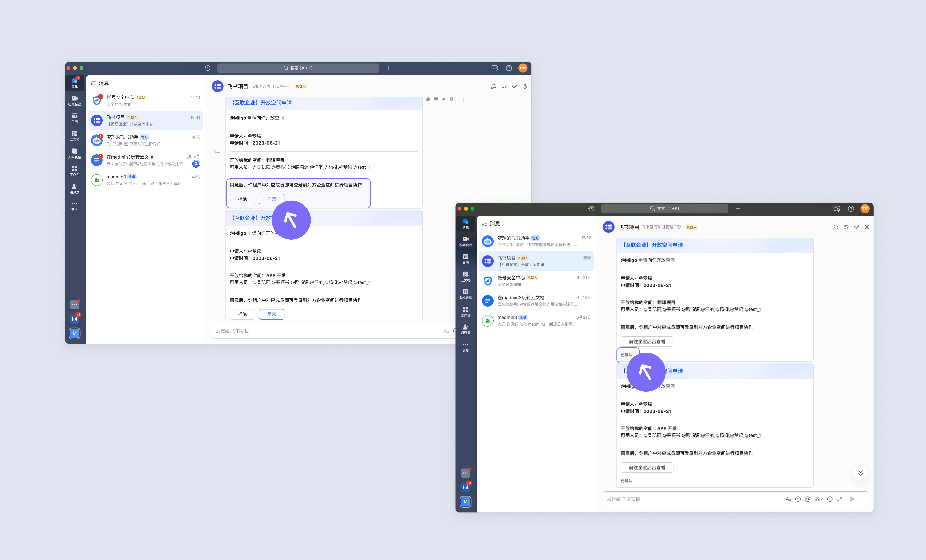Click the add-group icon in back window chat header
This screenshot has width=926, height=560.
coord(504,86)
